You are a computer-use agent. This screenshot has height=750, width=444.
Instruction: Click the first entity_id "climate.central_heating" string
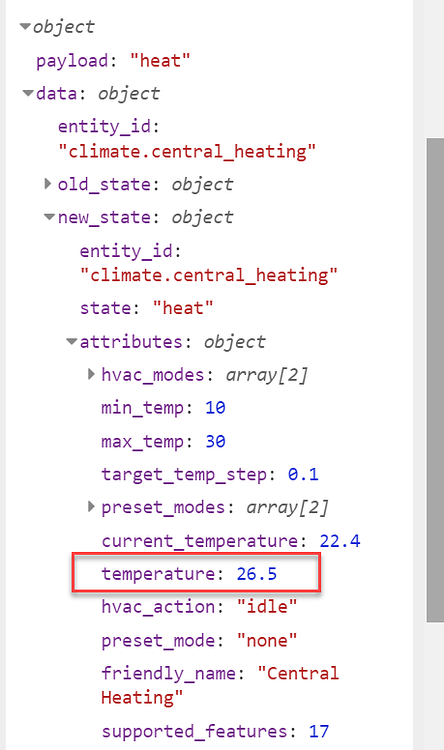coord(187,151)
